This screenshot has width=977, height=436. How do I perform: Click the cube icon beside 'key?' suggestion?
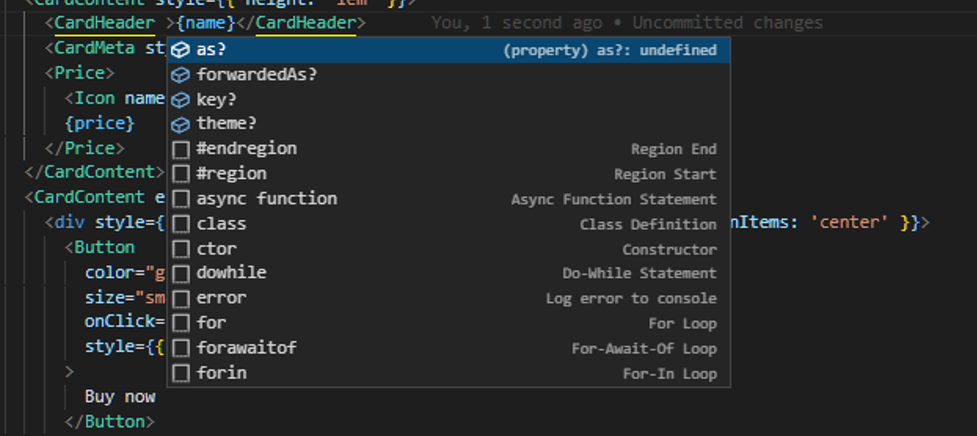181,100
